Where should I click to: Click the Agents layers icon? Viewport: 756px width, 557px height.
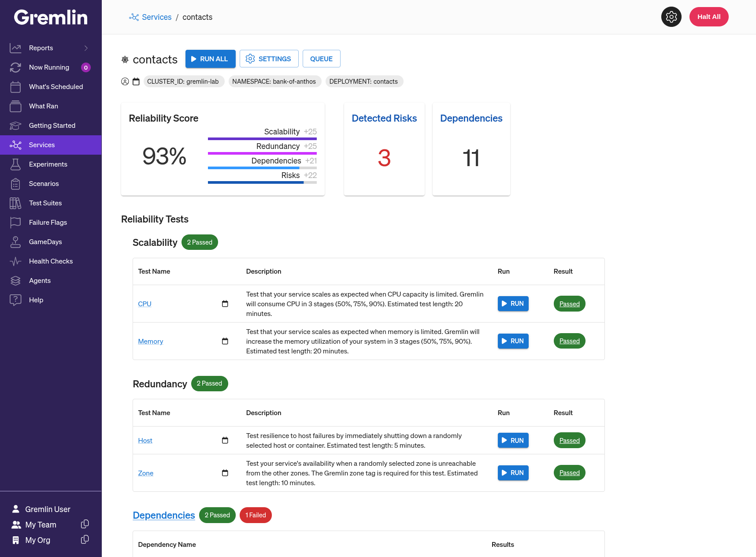click(x=15, y=281)
